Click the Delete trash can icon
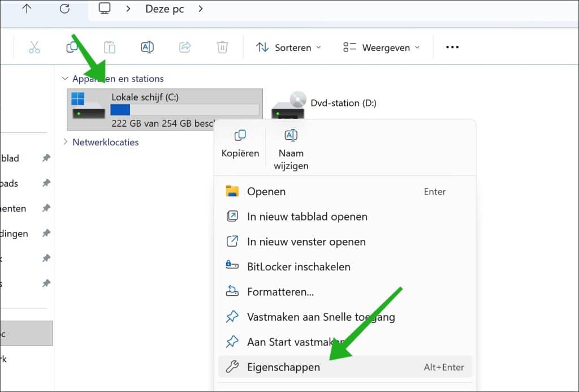579x392 pixels. click(x=223, y=48)
